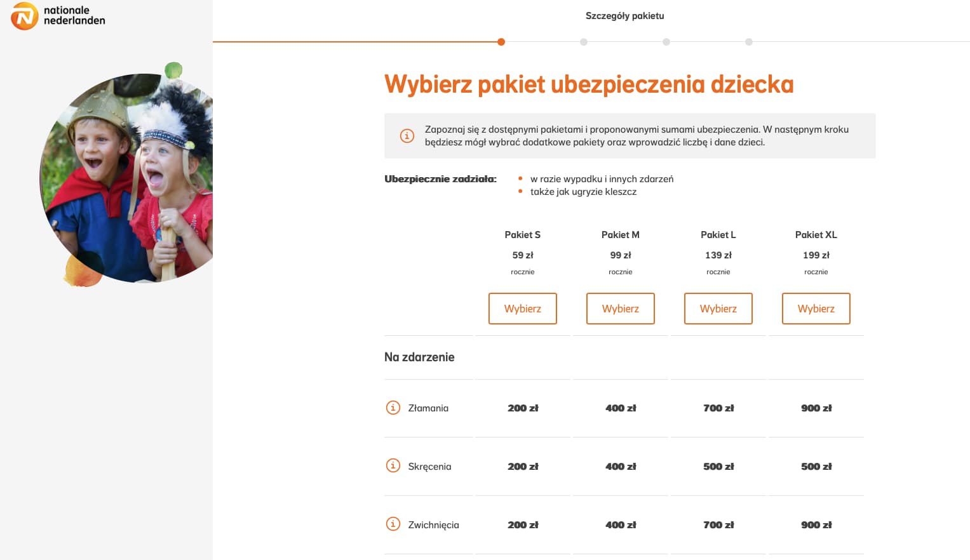The image size is (970, 560).
Task: Open info icon next to Skręcenia
Action: point(393,465)
